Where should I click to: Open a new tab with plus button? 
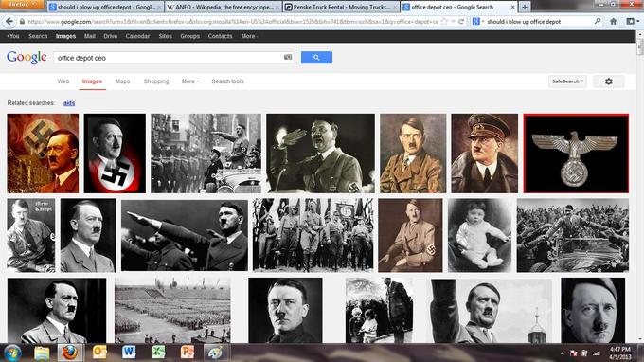[x=525, y=7]
